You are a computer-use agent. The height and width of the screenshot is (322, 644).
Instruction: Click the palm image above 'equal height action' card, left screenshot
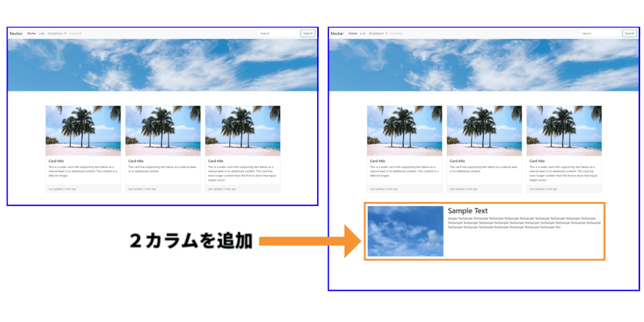coord(243,131)
